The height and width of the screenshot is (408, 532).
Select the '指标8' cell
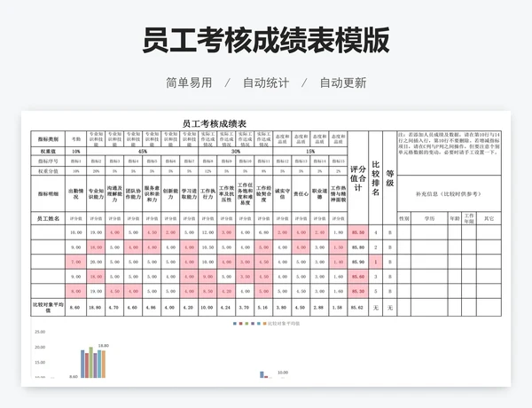207,161
